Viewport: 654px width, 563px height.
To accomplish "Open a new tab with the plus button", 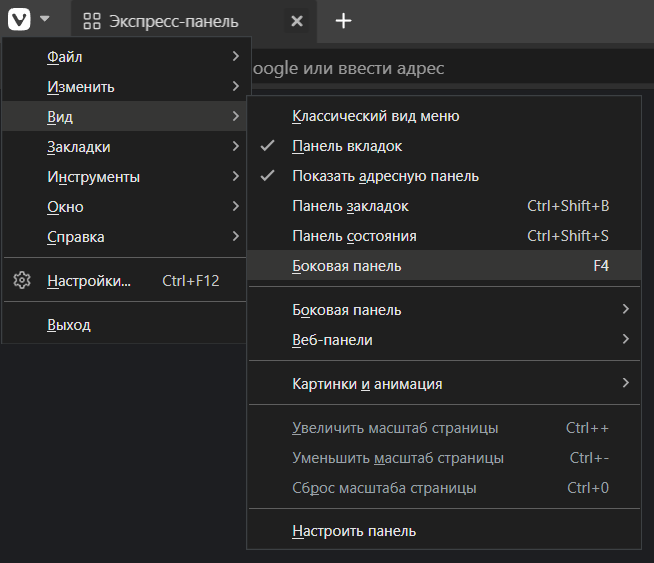I will point(343,21).
